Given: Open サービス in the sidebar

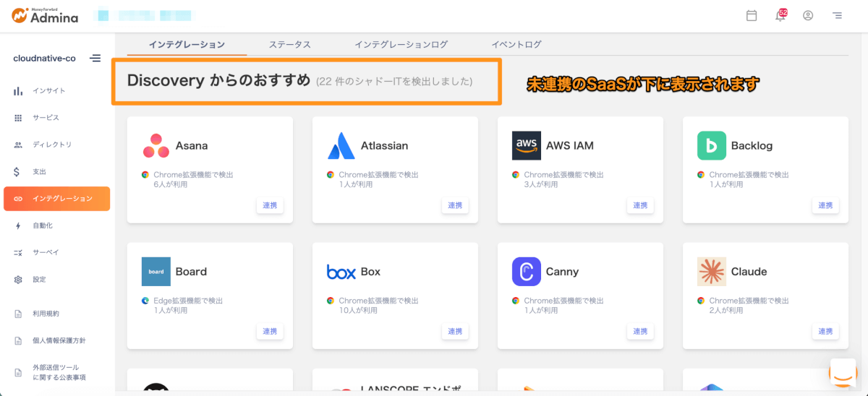Looking at the screenshot, I should 56,118.
